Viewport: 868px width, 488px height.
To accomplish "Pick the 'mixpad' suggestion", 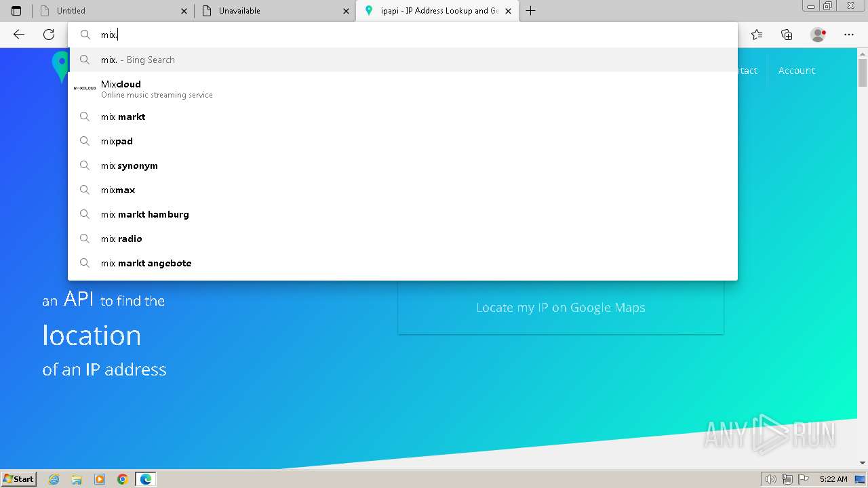I will point(403,141).
